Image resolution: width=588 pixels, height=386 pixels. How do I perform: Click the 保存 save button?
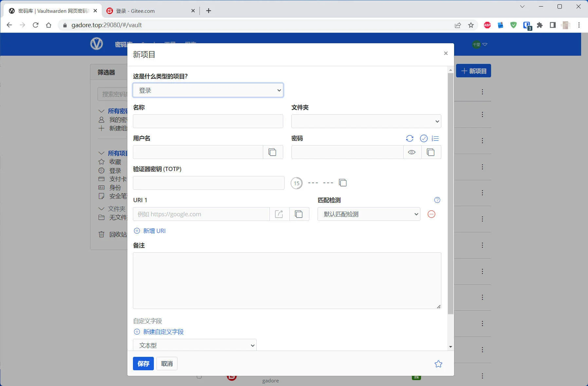[x=143, y=364]
